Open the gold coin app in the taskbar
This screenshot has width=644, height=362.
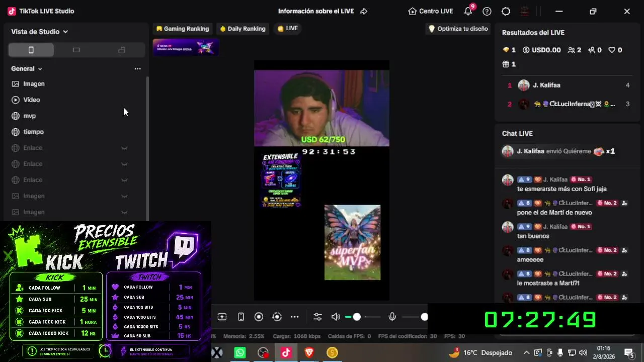click(332, 353)
